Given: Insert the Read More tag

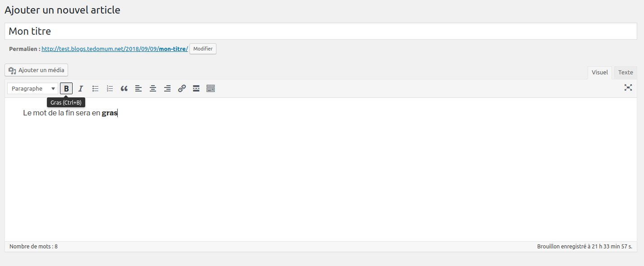Looking at the screenshot, I should click(x=196, y=88).
